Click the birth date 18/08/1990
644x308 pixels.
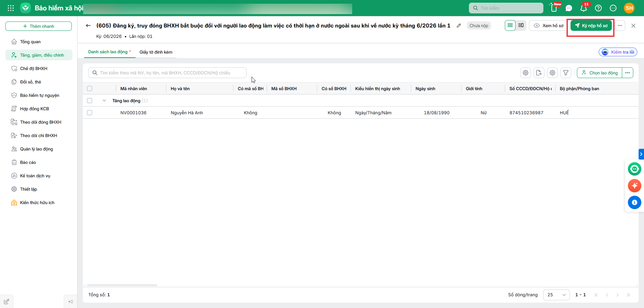(x=437, y=113)
